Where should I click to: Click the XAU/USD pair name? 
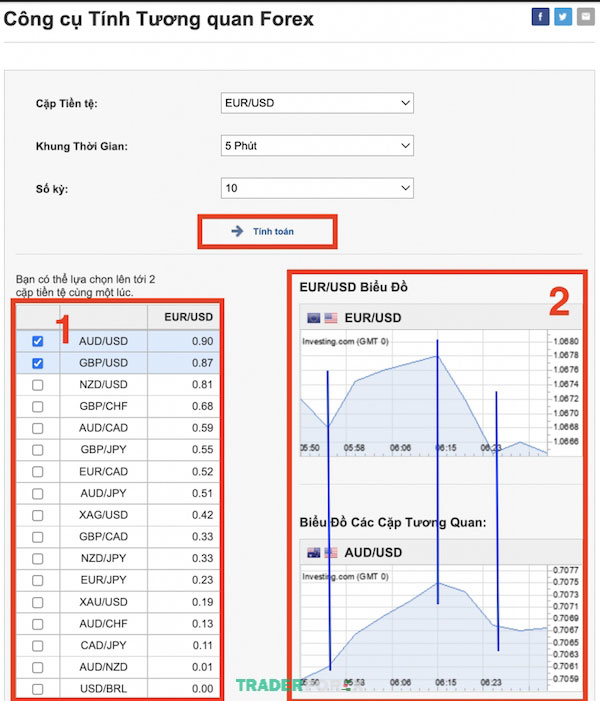click(103, 602)
